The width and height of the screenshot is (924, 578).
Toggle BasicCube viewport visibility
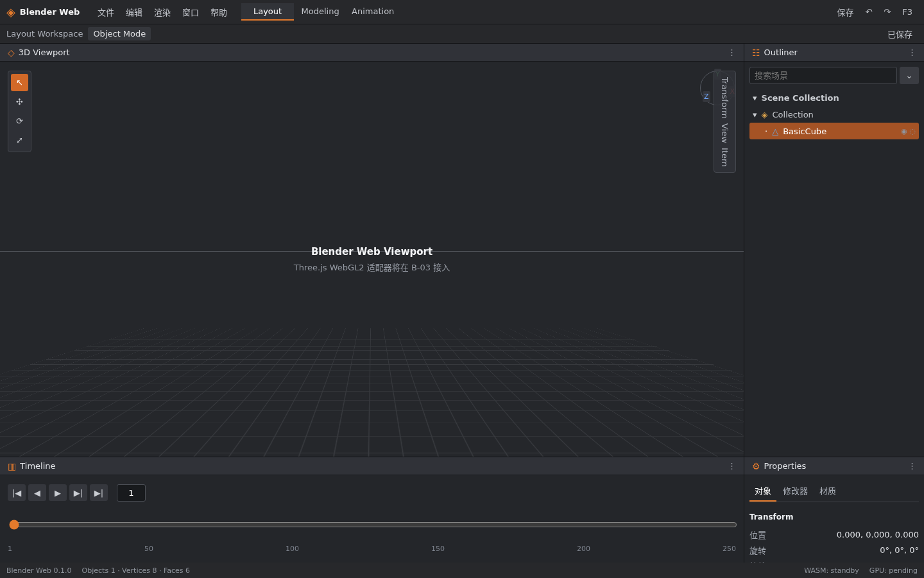[904, 132]
